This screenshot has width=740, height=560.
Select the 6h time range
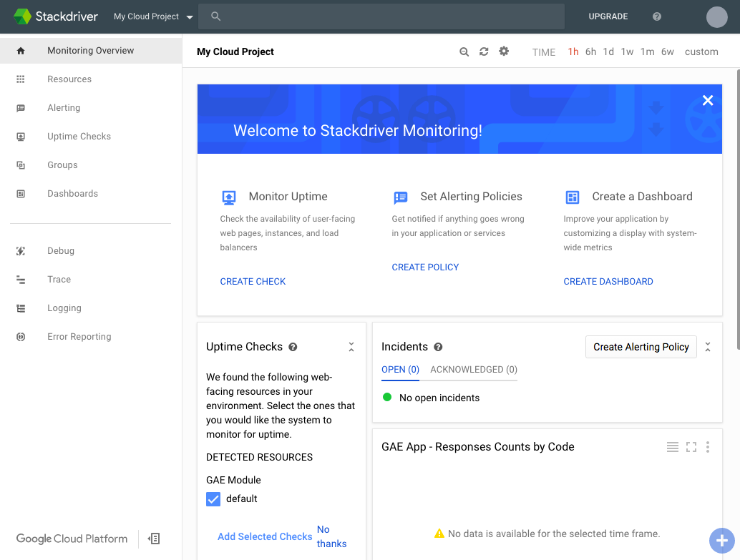590,52
